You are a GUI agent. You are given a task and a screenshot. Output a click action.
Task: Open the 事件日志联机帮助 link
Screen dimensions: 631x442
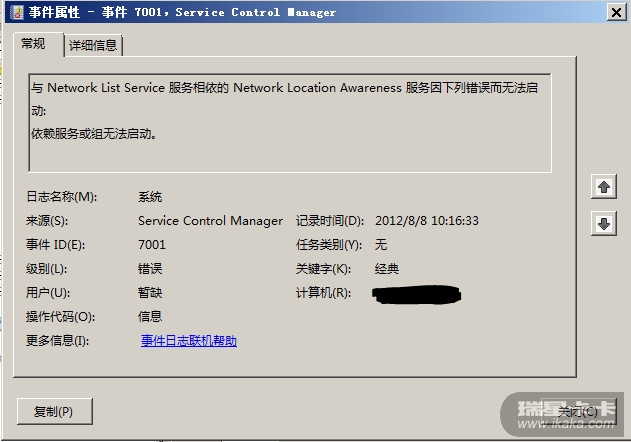(x=189, y=341)
